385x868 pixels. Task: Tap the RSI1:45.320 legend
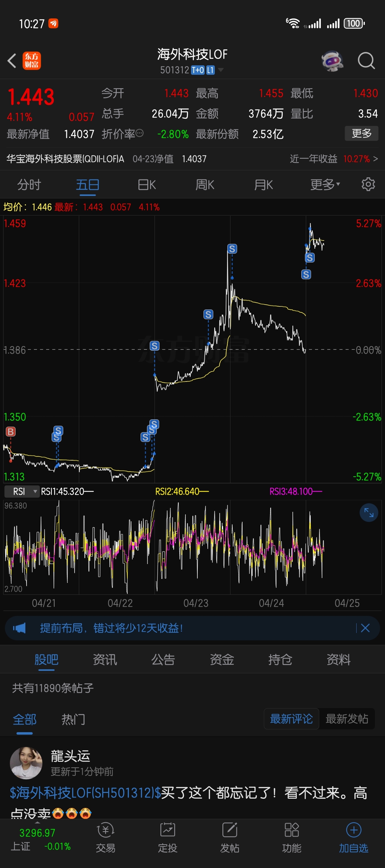click(x=67, y=492)
